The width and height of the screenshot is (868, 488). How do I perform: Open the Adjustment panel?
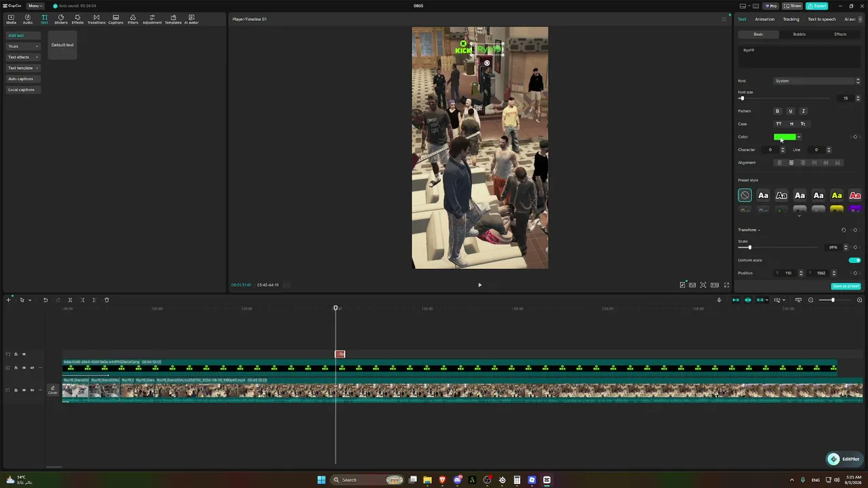[x=152, y=19]
